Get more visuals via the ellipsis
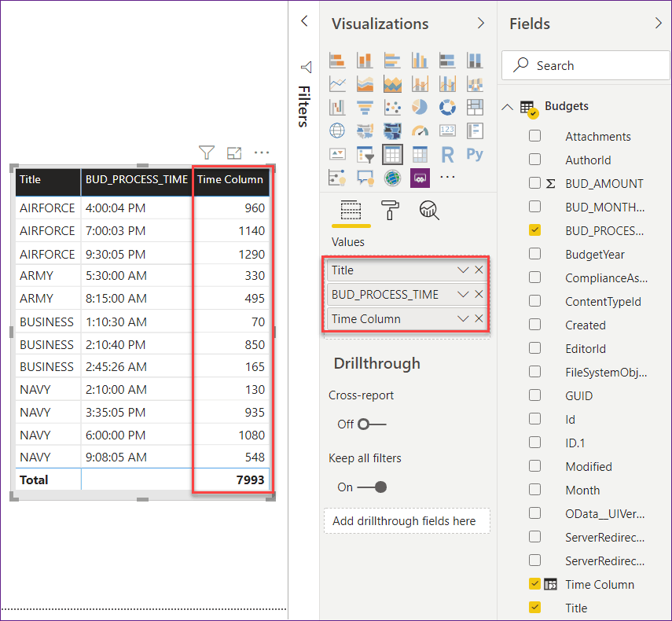Viewport: 672px width, 621px height. coord(447,177)
